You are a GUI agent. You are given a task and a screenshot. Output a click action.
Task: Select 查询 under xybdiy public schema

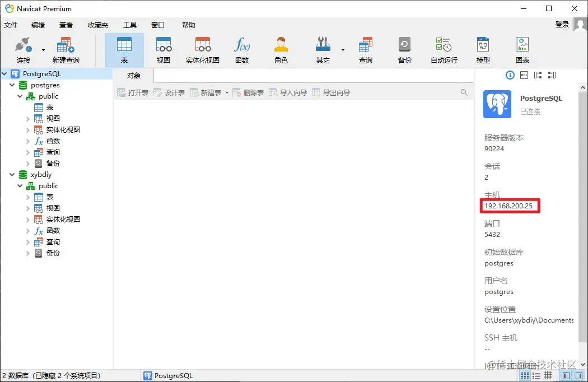coord(53,242)
